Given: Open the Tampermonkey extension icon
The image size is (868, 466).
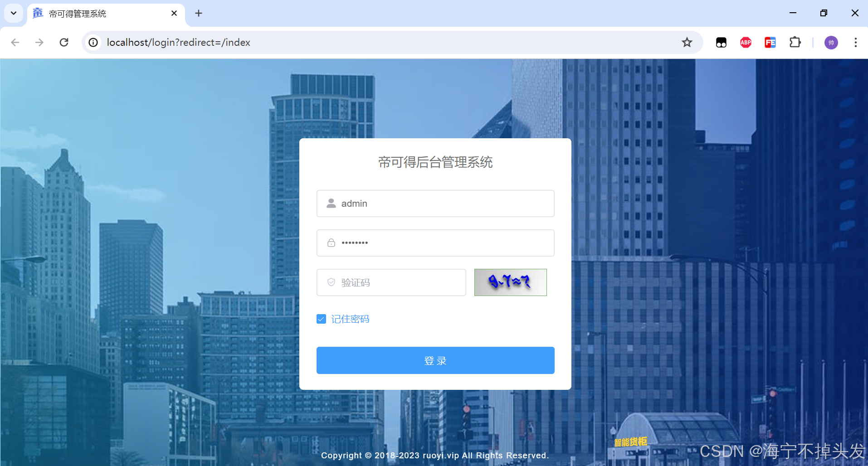Looking at the screenshot, I should click(721, 43).
